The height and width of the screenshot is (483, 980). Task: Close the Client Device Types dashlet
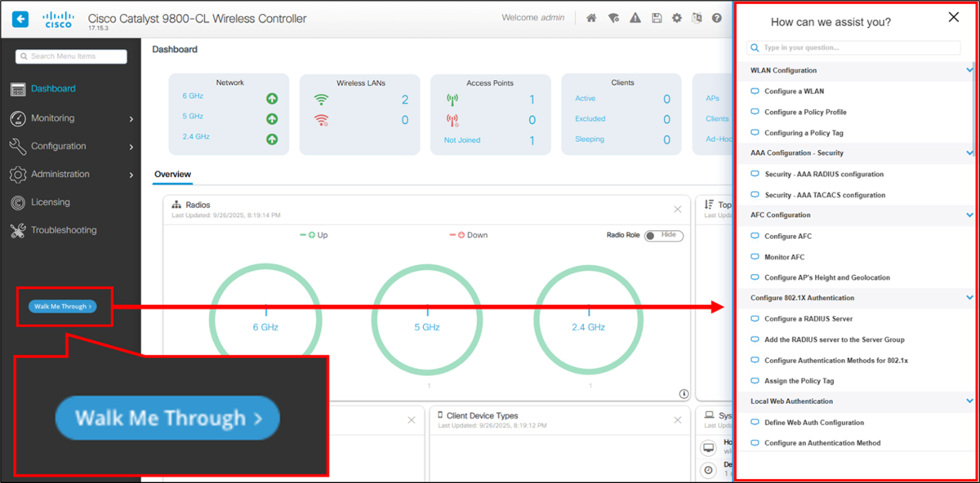[x=677, y=419]
